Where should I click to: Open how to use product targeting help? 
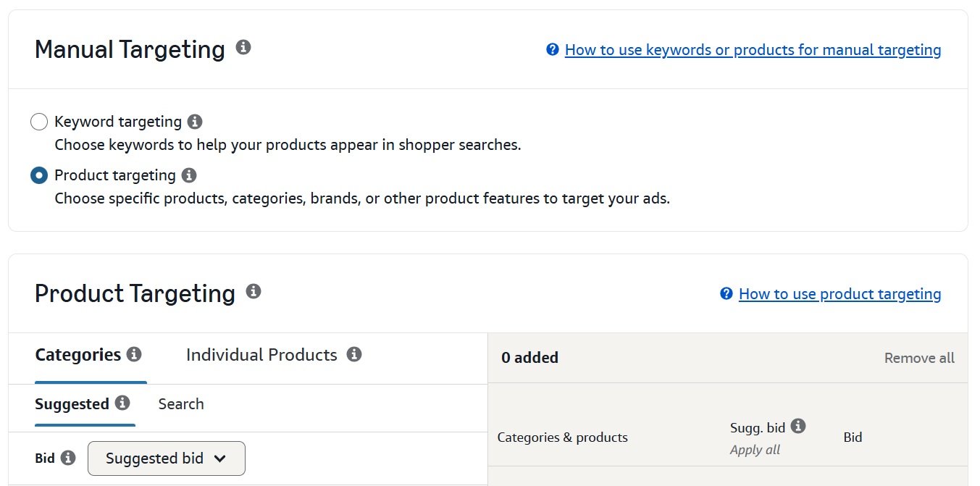coord(839,293)
